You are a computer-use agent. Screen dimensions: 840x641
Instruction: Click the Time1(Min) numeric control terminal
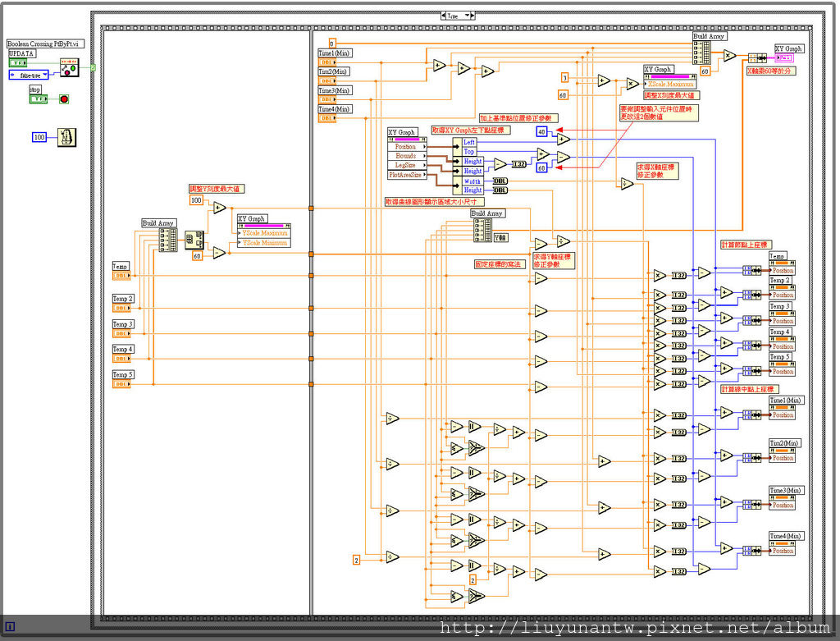pos(327,62)
